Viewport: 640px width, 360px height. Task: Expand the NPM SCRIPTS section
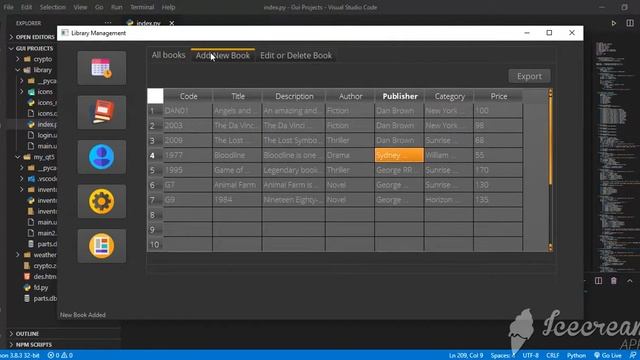33,344
